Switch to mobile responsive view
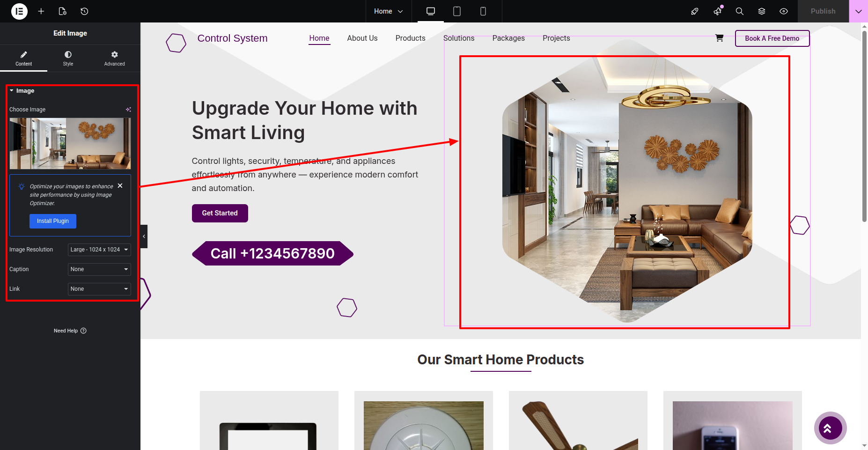Image resolution: width=868 pixels, height=450 pixels. point(483,11)
